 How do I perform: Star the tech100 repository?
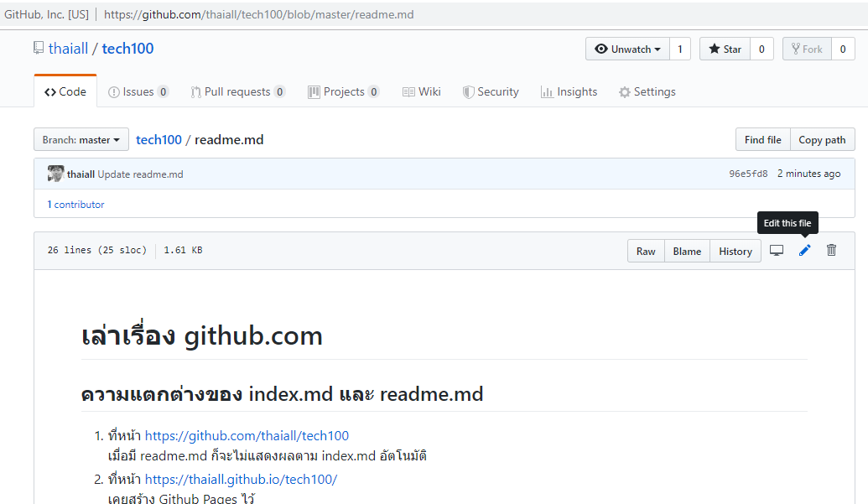(725, 49)
